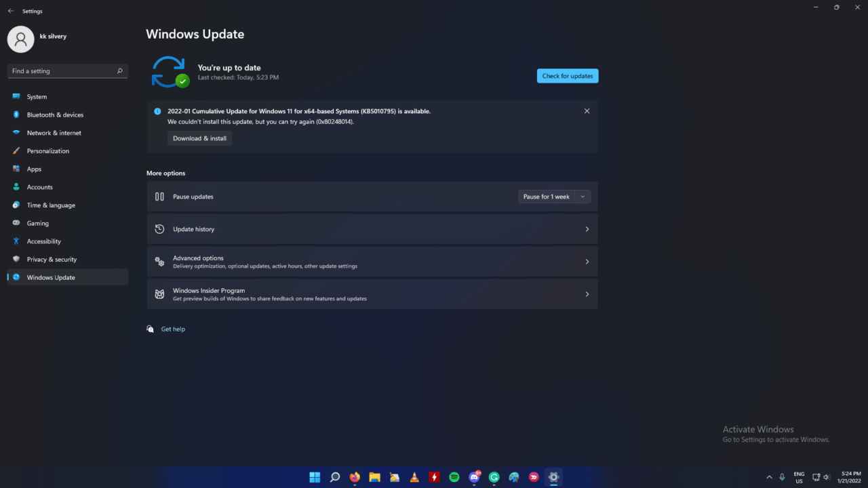The width and height of the screenshot is (868, 488).
Task: Click the Find a setting search box
Action: [68, 70]
